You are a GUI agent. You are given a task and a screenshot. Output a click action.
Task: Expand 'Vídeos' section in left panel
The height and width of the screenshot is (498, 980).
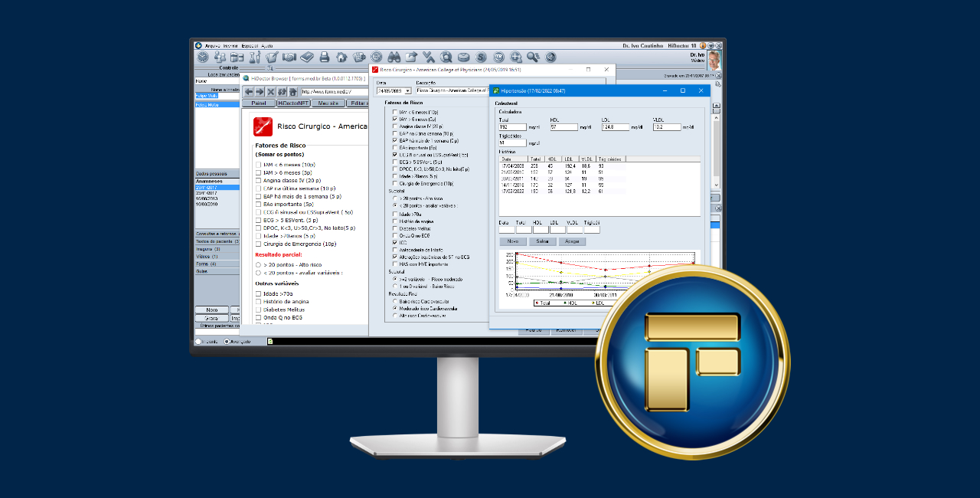pos(217,257)
